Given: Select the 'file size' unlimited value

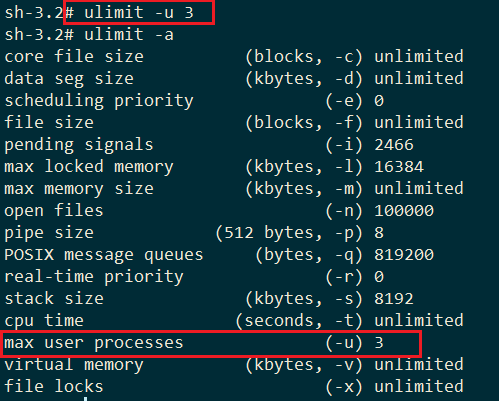Looking at the screenshot, I should [419, 122].
